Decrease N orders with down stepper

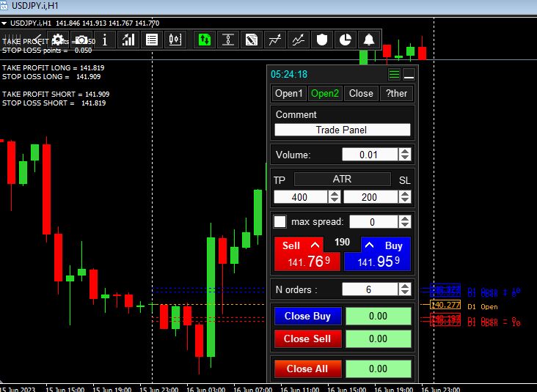405,292
